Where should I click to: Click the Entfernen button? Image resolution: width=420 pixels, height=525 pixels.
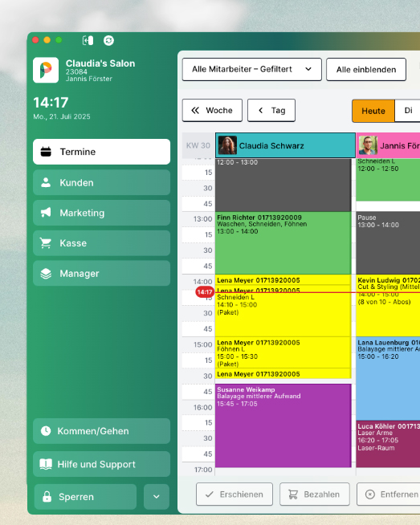tap(389, 494)
